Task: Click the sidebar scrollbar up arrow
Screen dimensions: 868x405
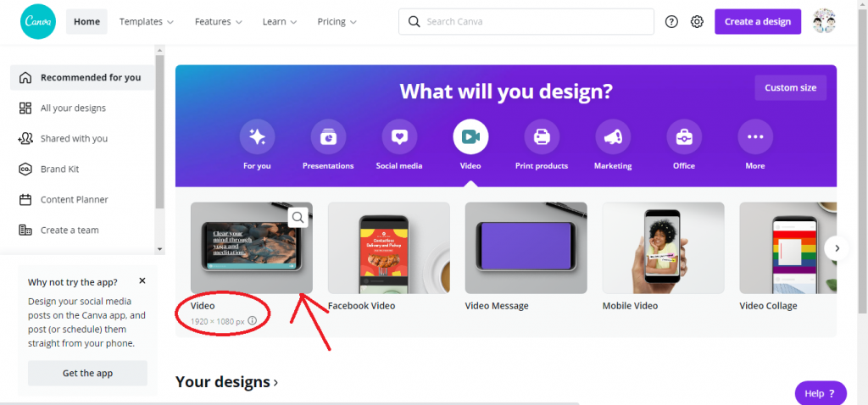Action: pyautogui.click(x=160, y=50)
